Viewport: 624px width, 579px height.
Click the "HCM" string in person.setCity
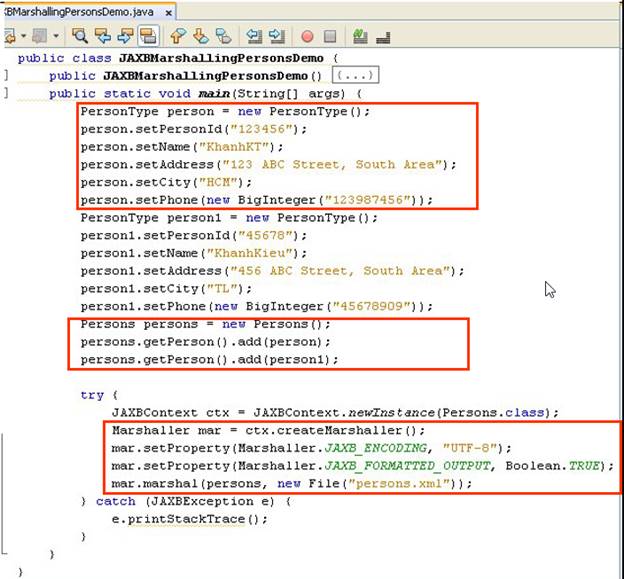point(218,183)
